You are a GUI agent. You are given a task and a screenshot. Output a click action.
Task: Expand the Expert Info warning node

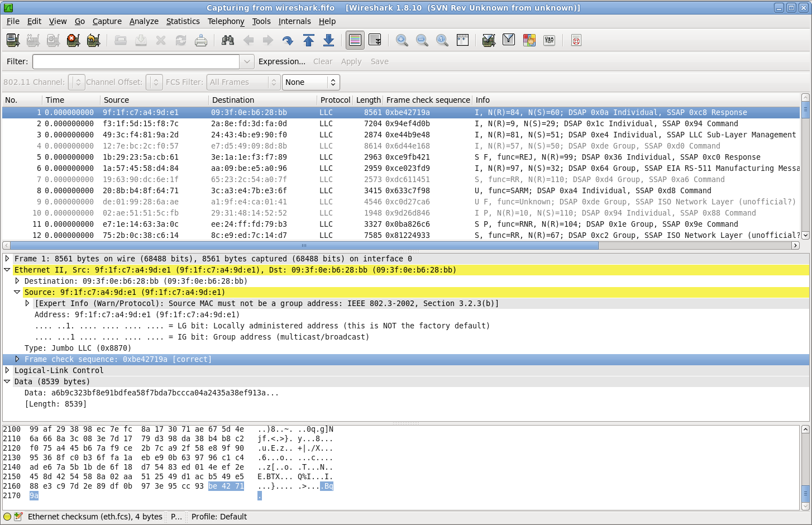click(x=27, y=303)
